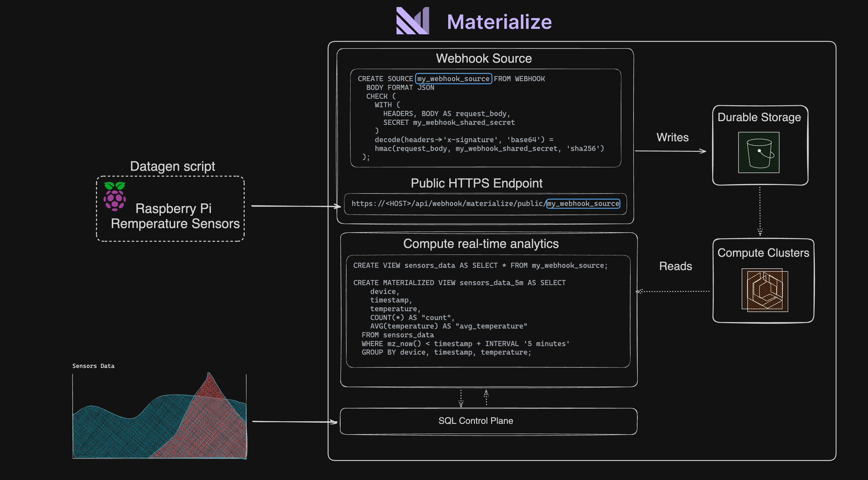This screenshot has height=480, width=868.
Task: Click the Webhook Source heading
Action: pos(484,59)
